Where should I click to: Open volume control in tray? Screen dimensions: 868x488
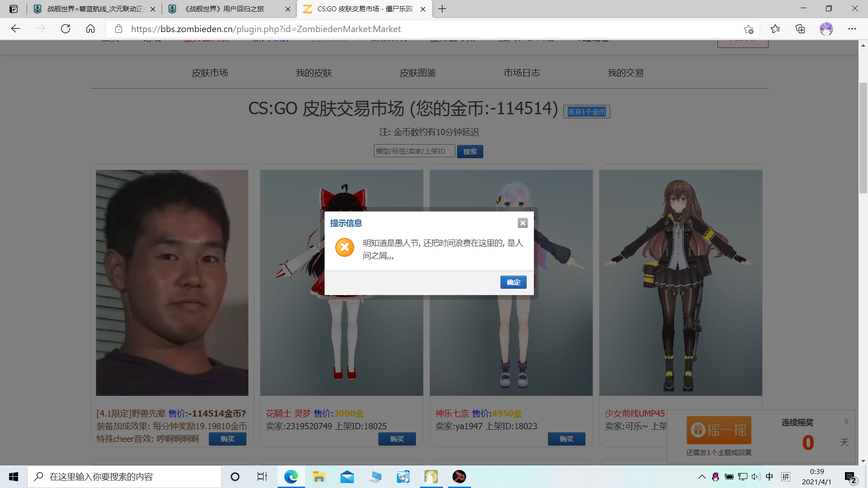pyautogui.click(x=756, y=477)
